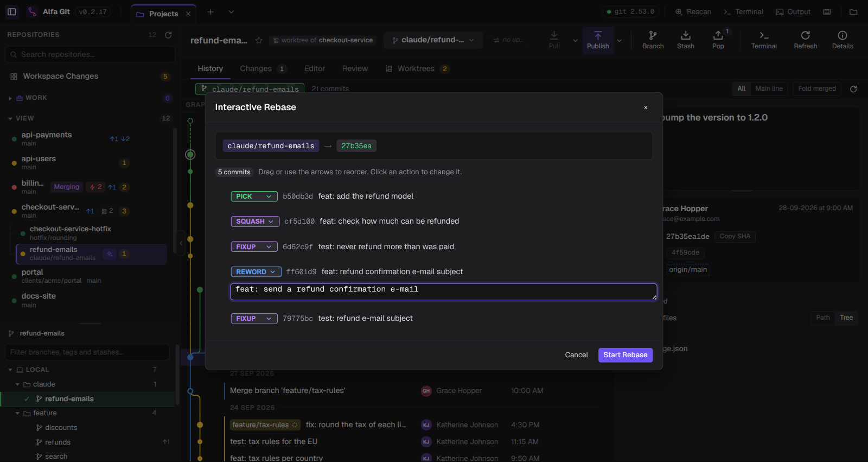Cancel the interactive rebase

tap(576, 355)
